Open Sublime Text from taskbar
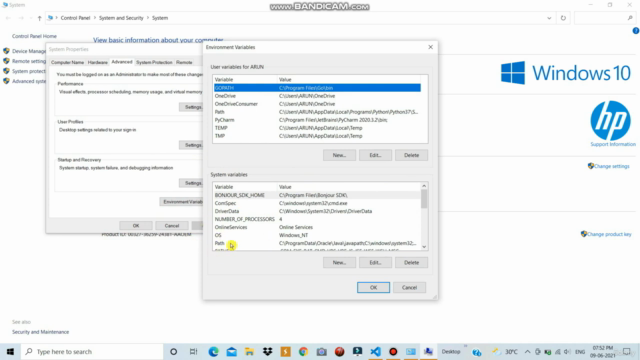The height and width of the screenshot is (360, 640). [x=285, y=351]
